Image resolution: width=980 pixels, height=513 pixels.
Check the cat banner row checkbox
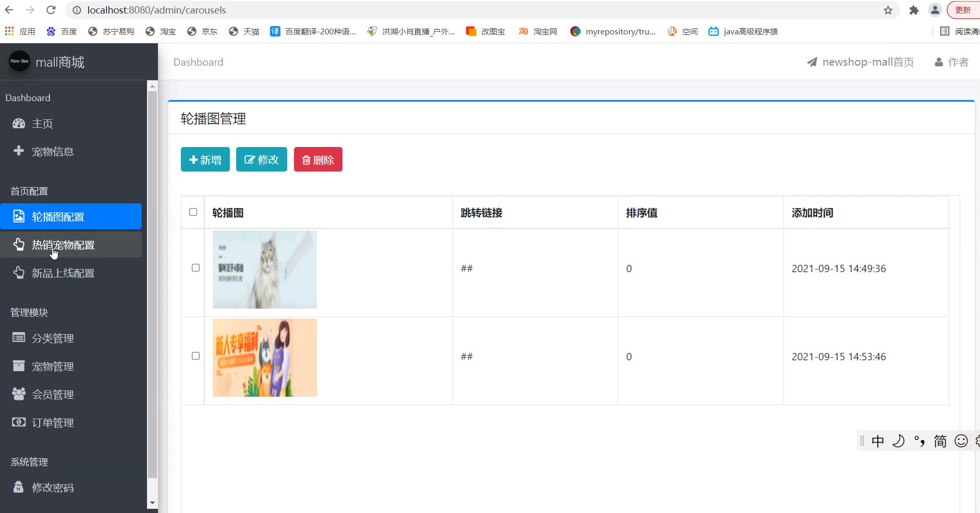(x=196, y=268)
